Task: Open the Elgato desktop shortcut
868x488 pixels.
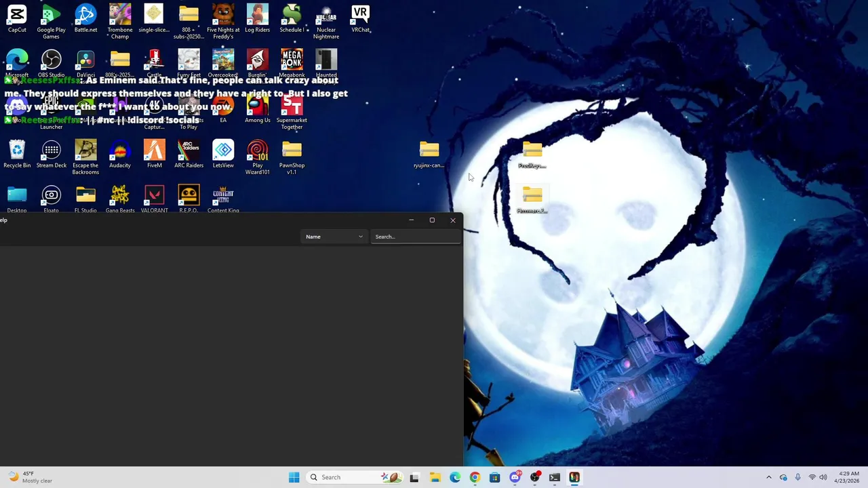Action: [x=52, y=199]
